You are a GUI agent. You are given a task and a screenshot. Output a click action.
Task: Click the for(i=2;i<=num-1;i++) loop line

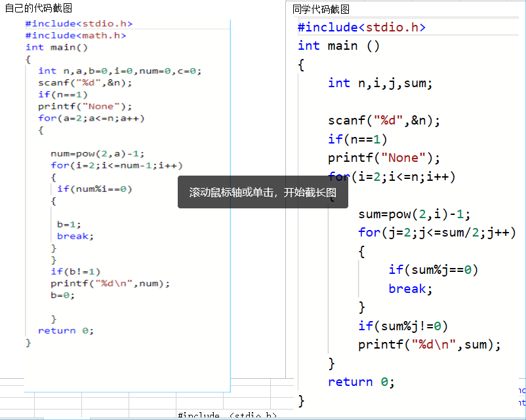coord(117,166)
